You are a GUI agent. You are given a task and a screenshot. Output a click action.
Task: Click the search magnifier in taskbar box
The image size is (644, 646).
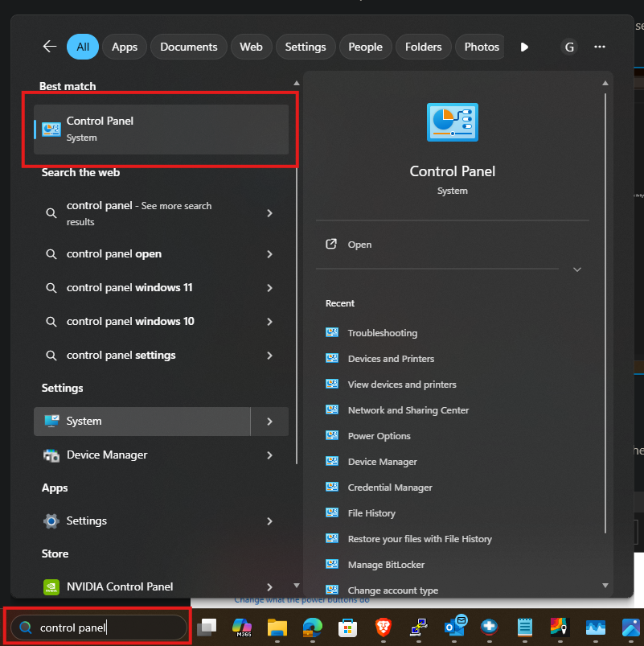(26, 627)
